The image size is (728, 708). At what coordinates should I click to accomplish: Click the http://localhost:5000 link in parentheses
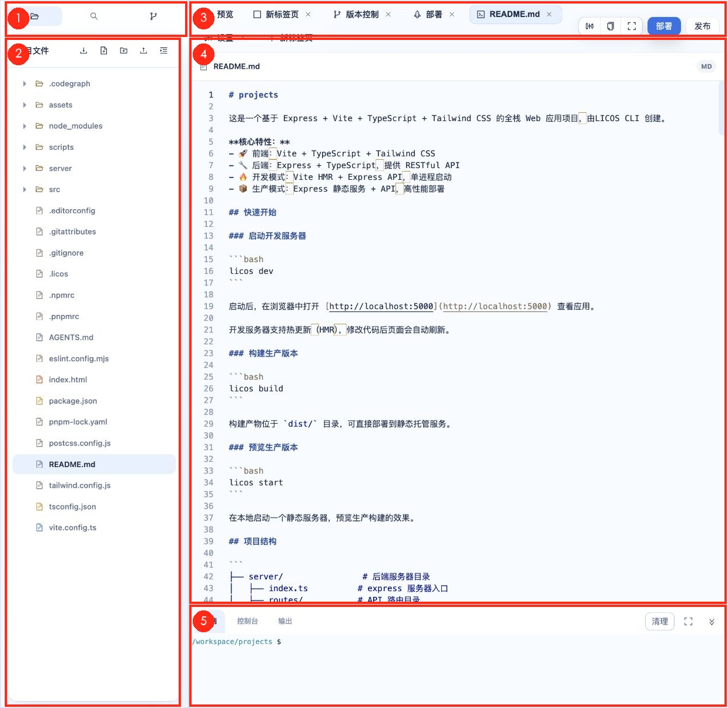pos(495,306)
